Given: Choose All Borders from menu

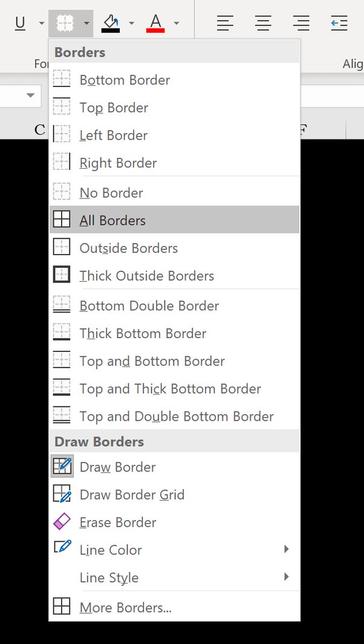Looking at the screenshot, I should pyautogui.click(x=175, y=220).
